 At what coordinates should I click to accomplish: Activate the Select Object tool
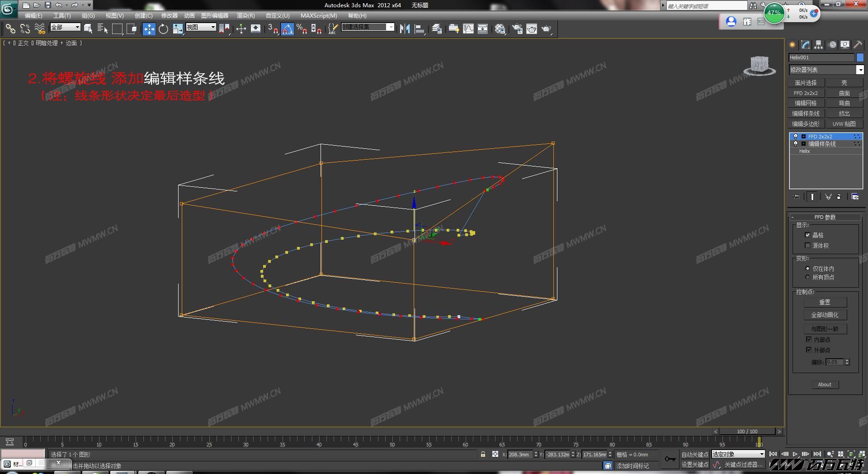coord(88,29)
